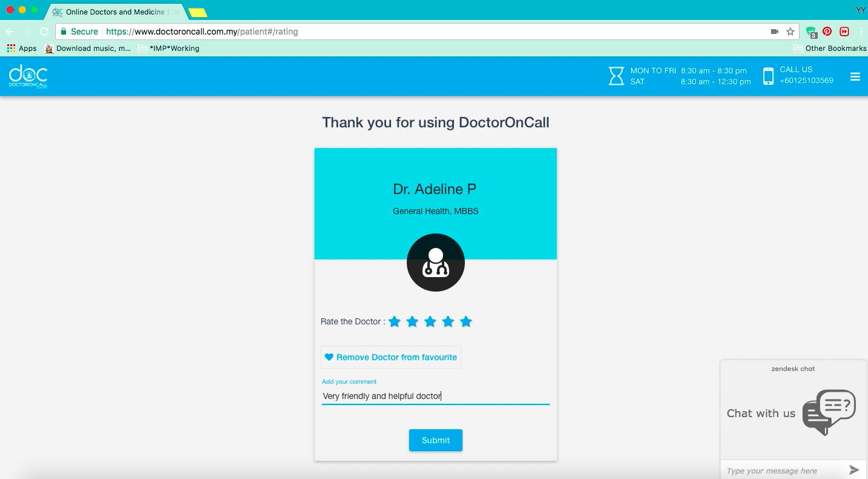Click the zendesk chat header
Viewport: 868px width, 479px height.
793,369
